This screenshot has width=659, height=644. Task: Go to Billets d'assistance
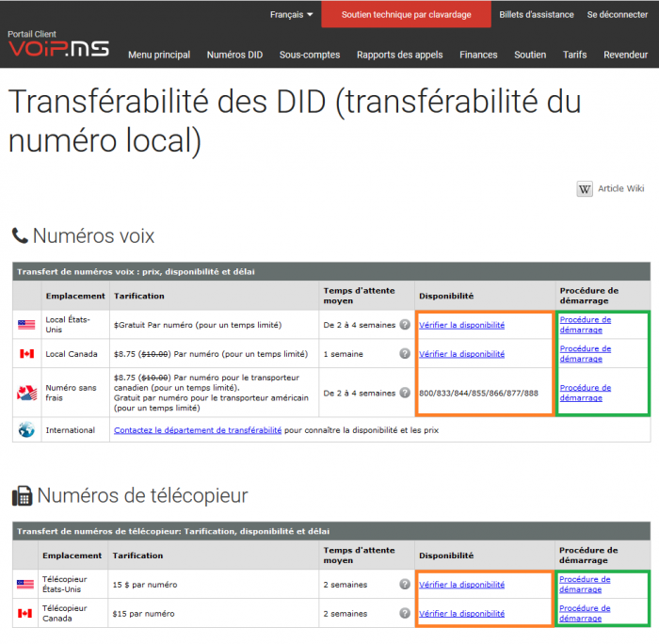point(537,15)
